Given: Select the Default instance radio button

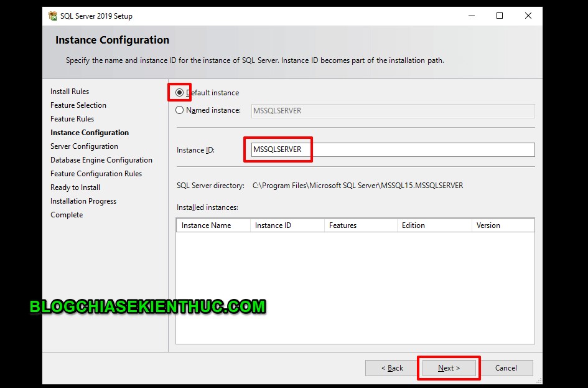Looking at the screenshot, I should 179,92.
